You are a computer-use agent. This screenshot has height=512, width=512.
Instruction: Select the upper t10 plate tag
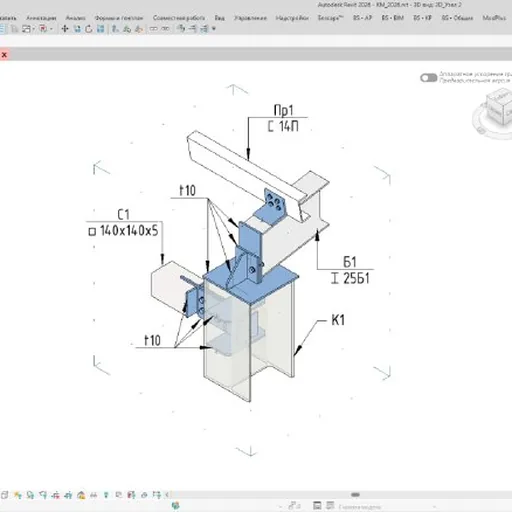pyautogui.click(x=188, y=191)
